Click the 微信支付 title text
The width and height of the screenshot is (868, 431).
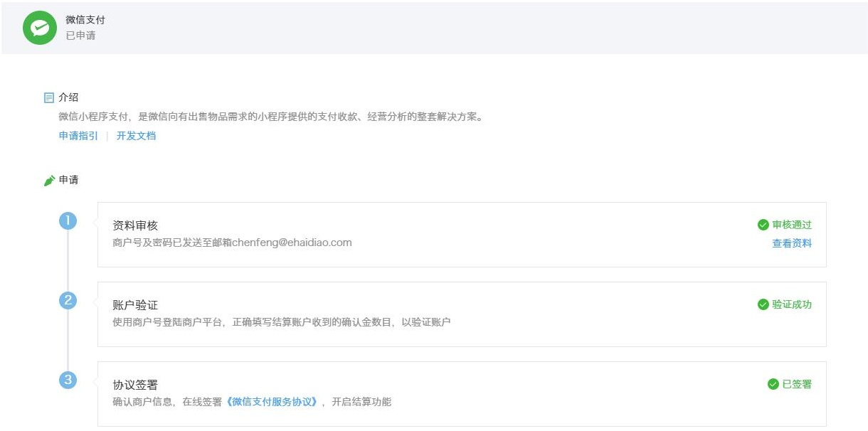tap(85, 20)
